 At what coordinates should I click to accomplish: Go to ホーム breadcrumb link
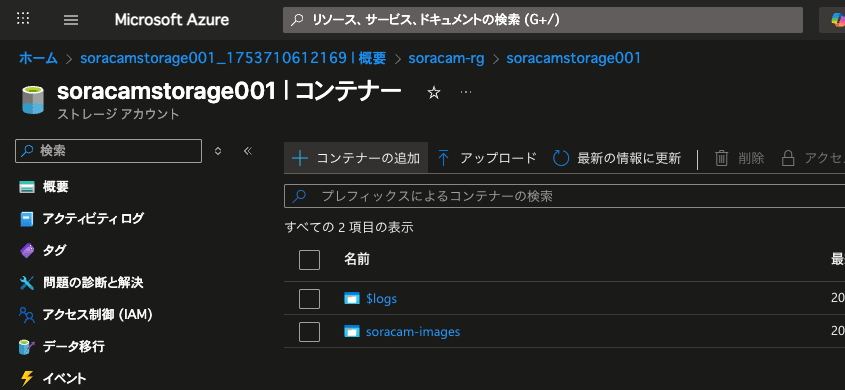coord(38,58)
